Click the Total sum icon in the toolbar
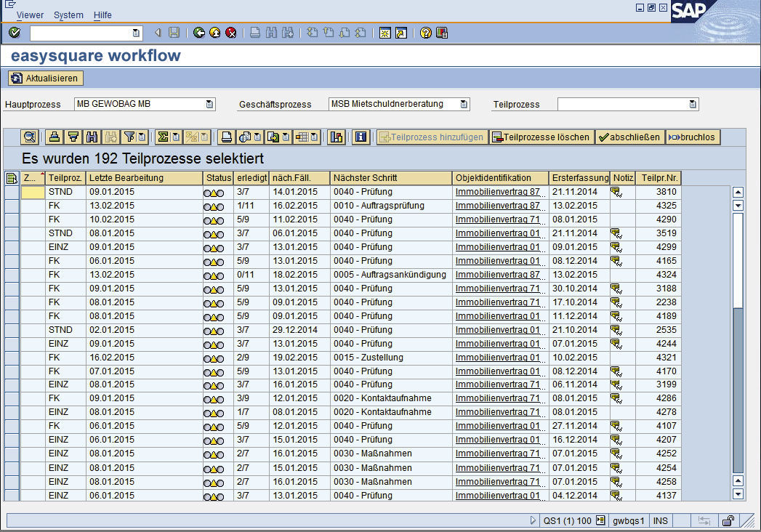The height and width of the screenshot is (532, 761). click(x=161, y=137)
